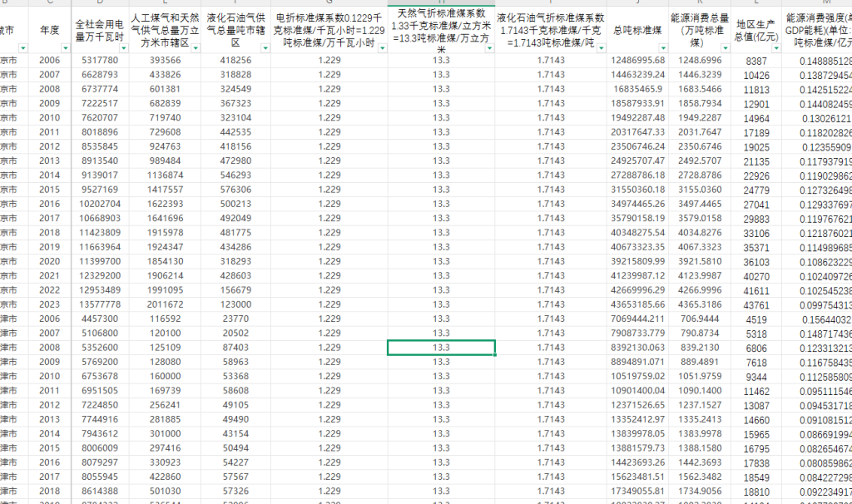Screen dimensions: 852x504
Task: Select the GDP cell 8387
Action: pyautogui.click(x=755, y=62)
